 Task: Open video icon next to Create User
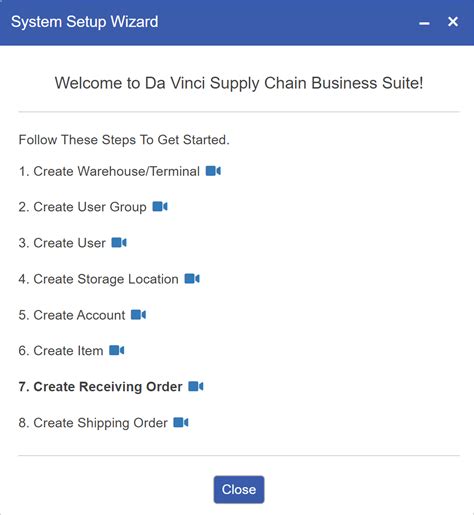(119, 243)
